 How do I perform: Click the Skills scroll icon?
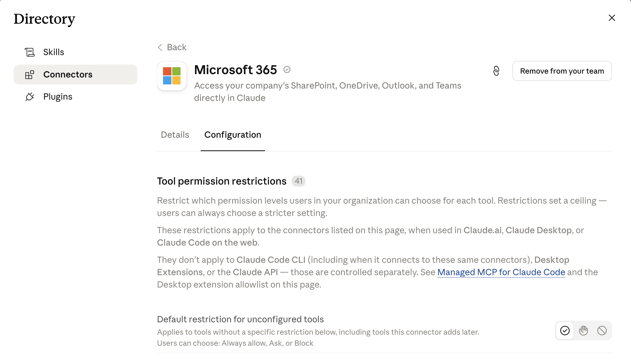click(x=30, y=52)
